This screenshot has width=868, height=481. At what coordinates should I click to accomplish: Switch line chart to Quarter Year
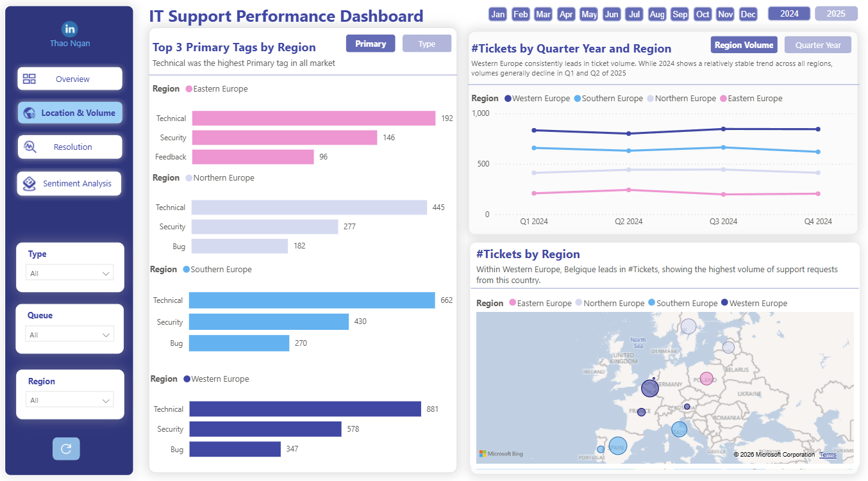click(818, 45)
